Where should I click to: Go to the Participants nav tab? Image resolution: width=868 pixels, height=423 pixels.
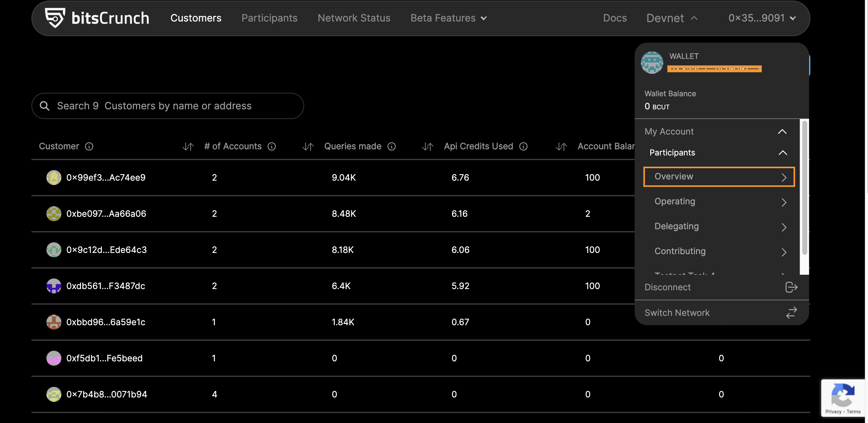tap(269, 18)
